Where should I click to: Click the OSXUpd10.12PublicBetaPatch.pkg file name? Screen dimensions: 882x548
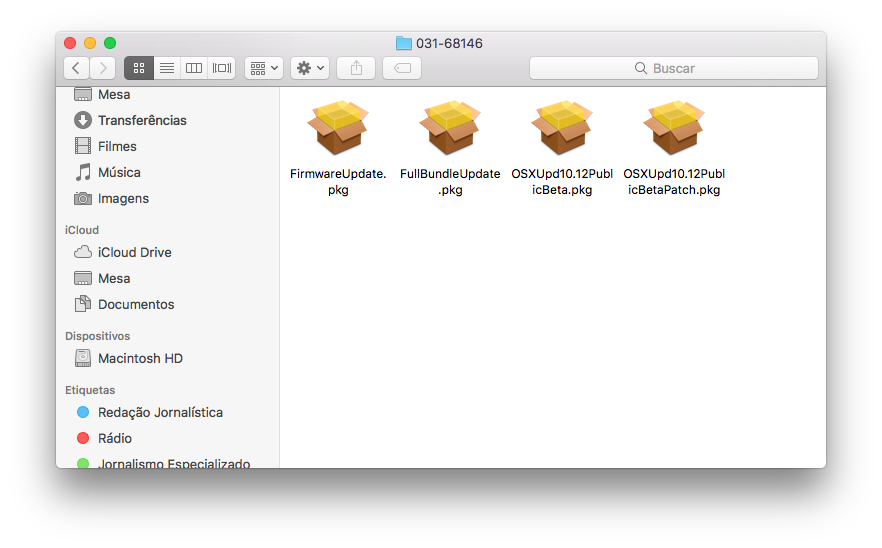674,182
